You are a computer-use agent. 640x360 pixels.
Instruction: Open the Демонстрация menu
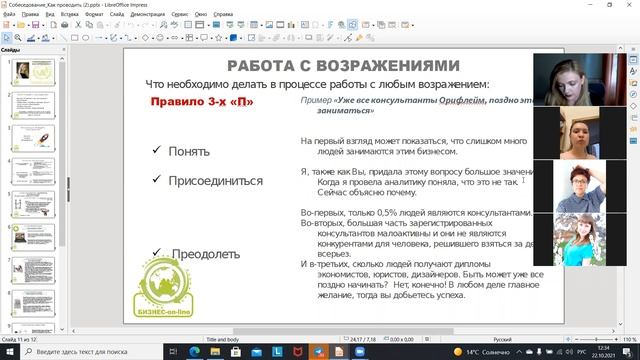[147, 14]
